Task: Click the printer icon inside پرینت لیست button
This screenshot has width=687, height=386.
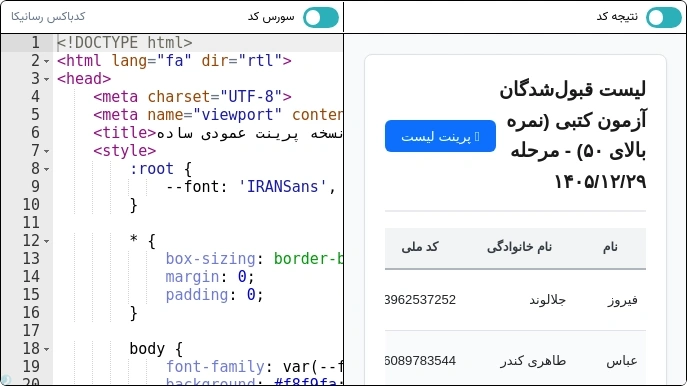Action: (477, 137)
